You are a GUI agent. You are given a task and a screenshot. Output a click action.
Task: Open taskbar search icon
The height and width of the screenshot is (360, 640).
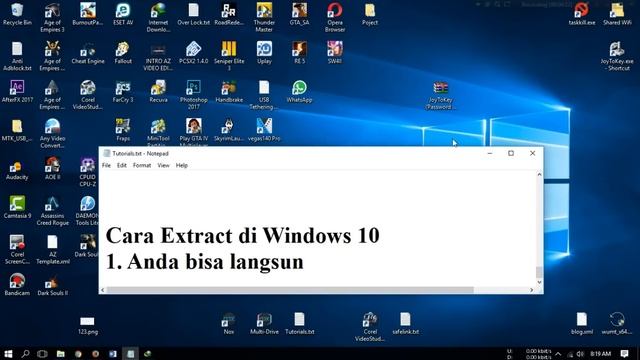[25, 353]
